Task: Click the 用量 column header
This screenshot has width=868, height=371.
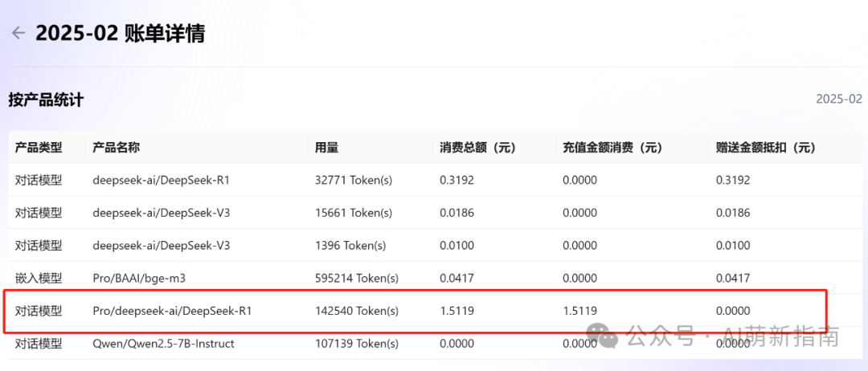Action: 326,148
